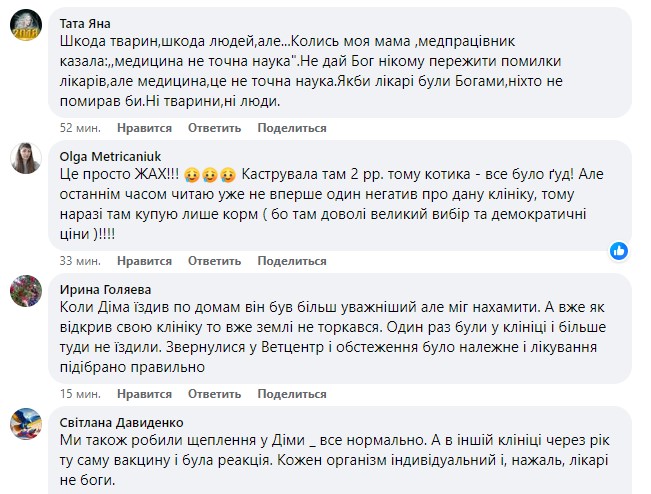Image resolution: width=651 pixels, height=494 pixels.
Task: Open Тата Яна's profile picture
Action: 26,25
